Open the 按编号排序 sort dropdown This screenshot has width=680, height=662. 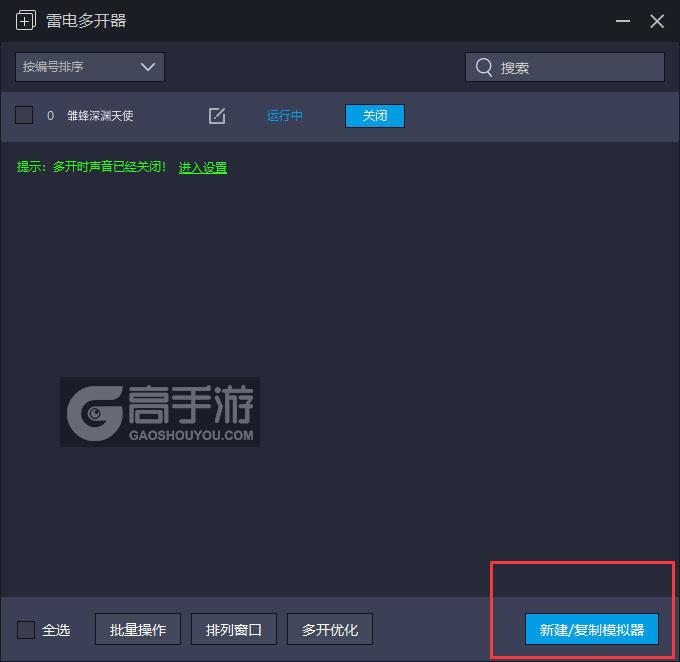click(90, 67)
